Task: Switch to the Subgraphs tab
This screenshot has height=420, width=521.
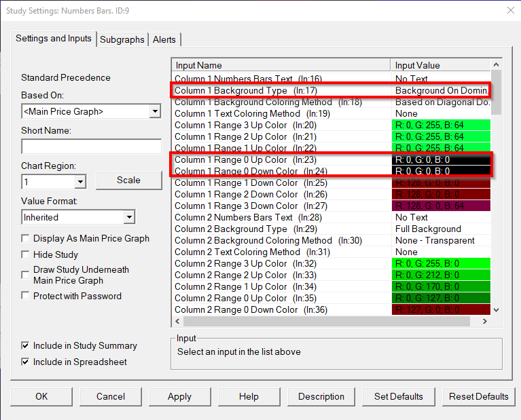Action: 122,39
